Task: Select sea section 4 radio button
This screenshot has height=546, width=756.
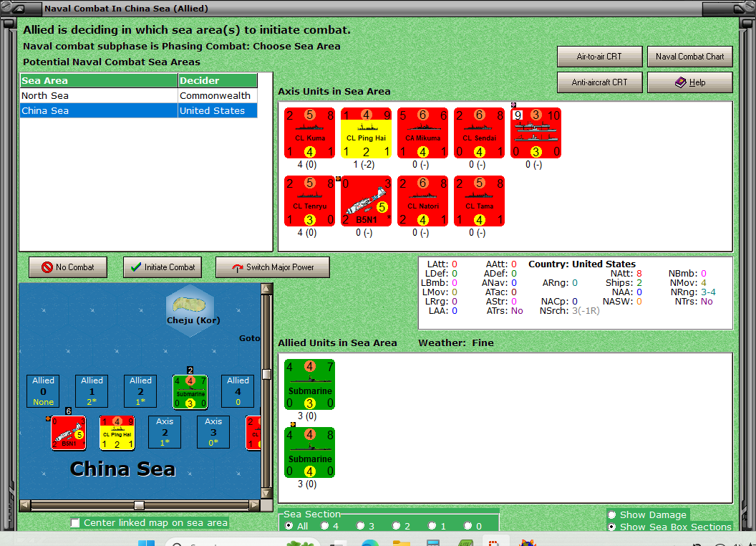Action: [x=324, y=526]
